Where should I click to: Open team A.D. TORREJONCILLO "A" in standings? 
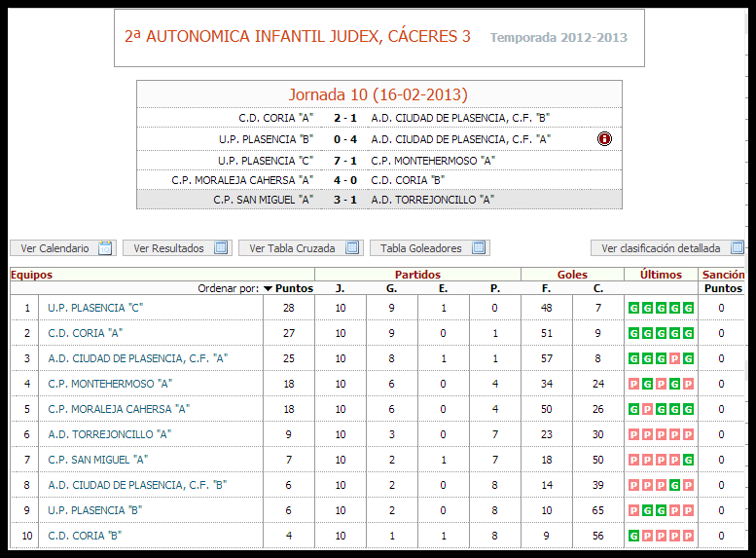tap(109, 434)
